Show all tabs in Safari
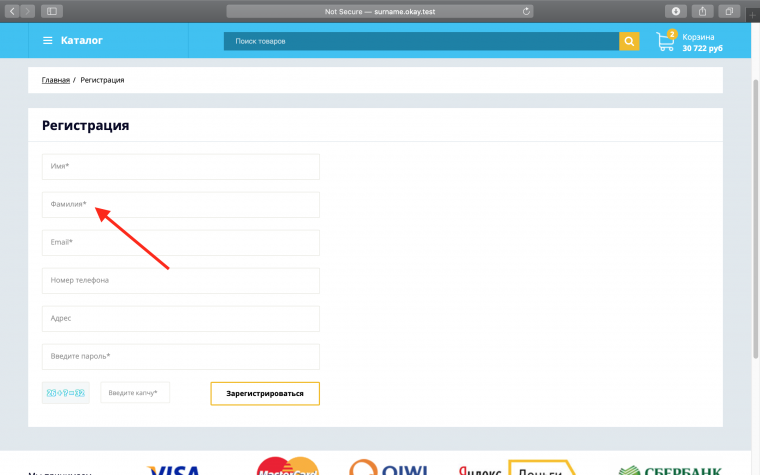The width and height of the screenshot is (760, 475). 729,11
